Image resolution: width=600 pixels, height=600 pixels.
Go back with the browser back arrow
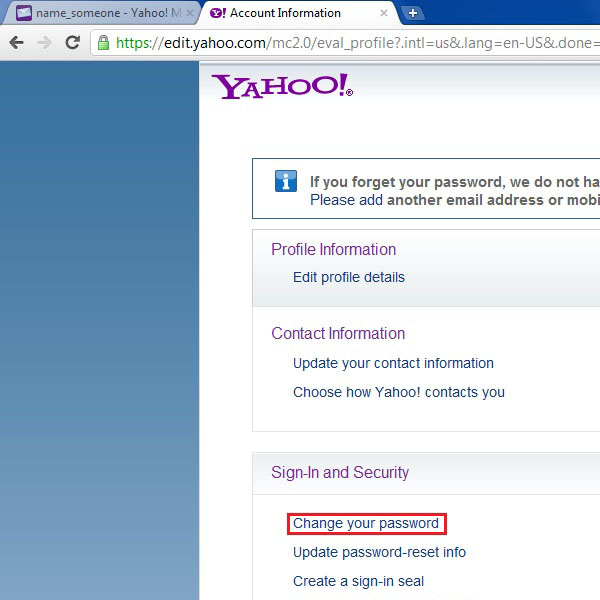coord(16,42)
